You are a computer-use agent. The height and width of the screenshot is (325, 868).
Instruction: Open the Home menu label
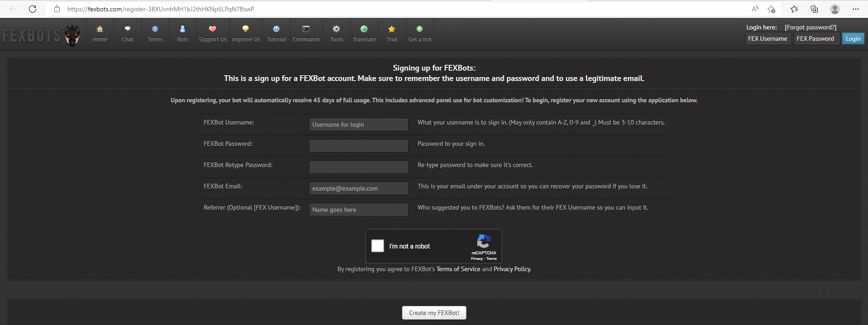100,39
